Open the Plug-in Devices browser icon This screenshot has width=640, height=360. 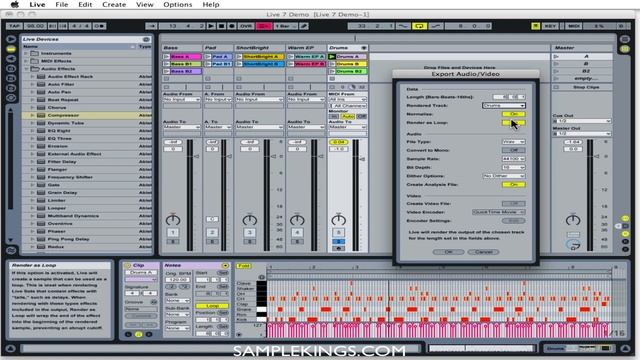pyautogui.click(x=11, y=59)
